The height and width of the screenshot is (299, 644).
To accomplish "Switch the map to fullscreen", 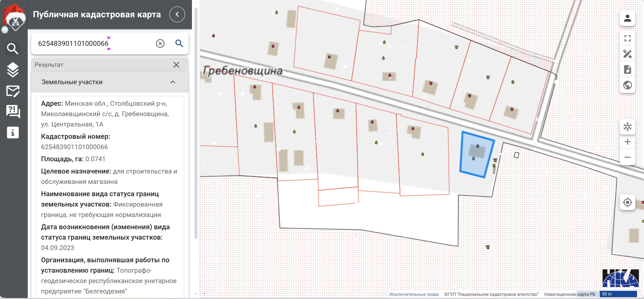I will (x=627, y=38).
